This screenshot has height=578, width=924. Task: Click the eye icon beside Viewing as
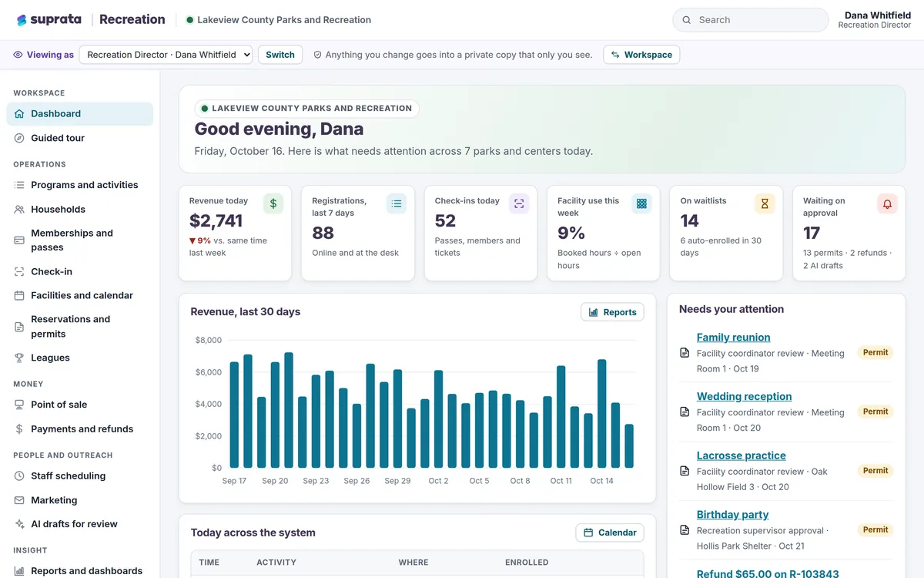pos(18,55)
